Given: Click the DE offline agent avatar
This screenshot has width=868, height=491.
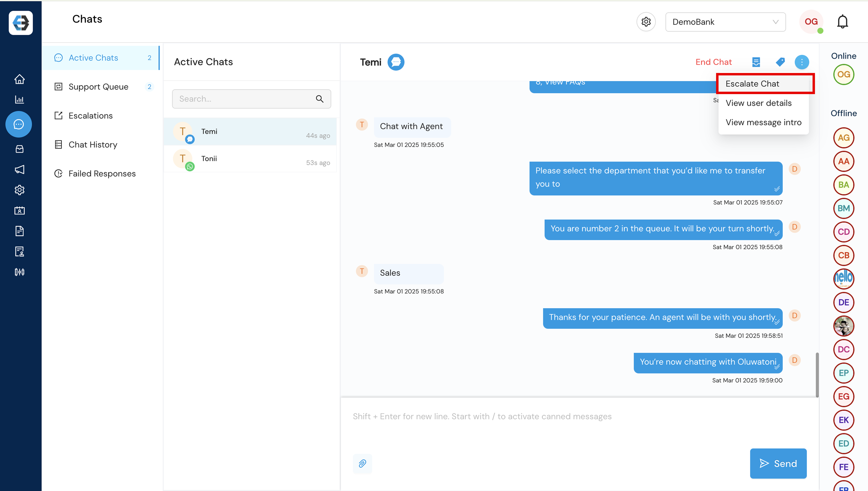Looking at the screenshot, I should click(843, 303).
